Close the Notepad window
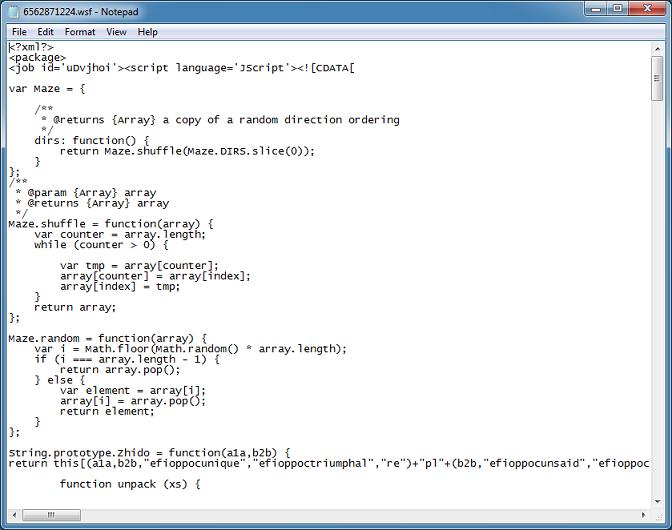The width and height of the screenshot is (672, 530). [646, 9]
